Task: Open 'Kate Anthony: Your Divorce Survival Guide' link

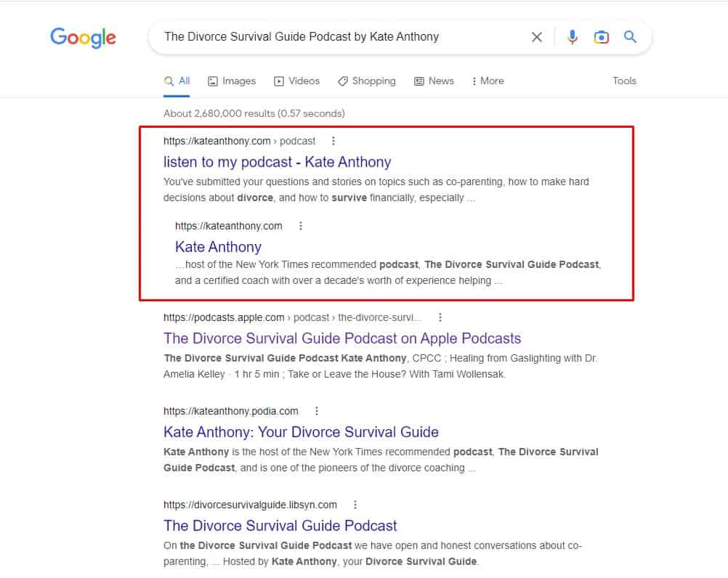Action: [301, 432]
